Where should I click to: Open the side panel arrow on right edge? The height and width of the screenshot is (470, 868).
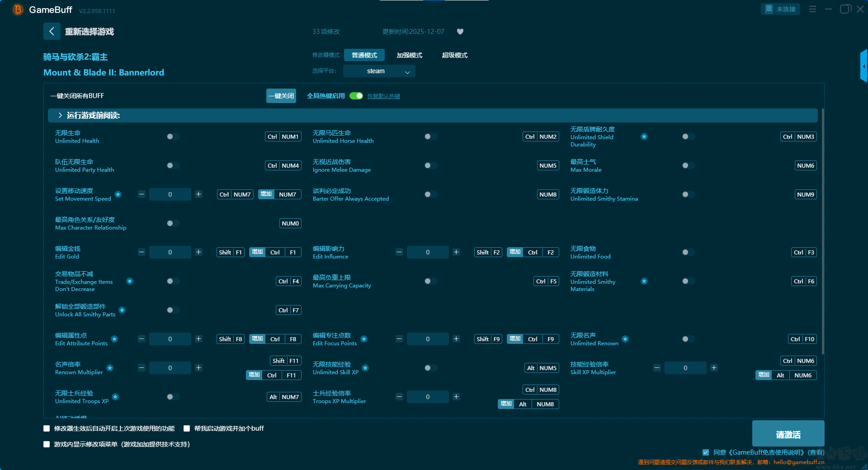tap(863, 66)
